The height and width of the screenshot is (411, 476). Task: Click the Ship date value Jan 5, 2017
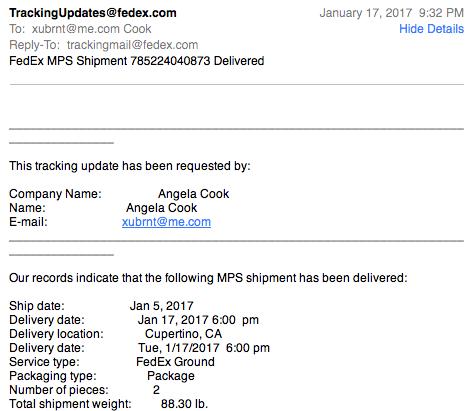click(x=162, y=306)
